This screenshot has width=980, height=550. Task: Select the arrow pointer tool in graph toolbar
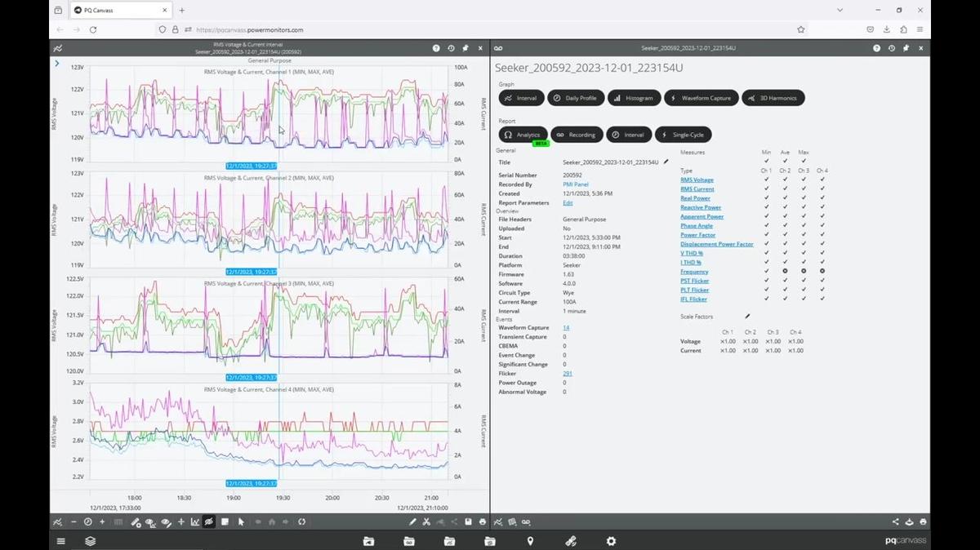(241, 522)
